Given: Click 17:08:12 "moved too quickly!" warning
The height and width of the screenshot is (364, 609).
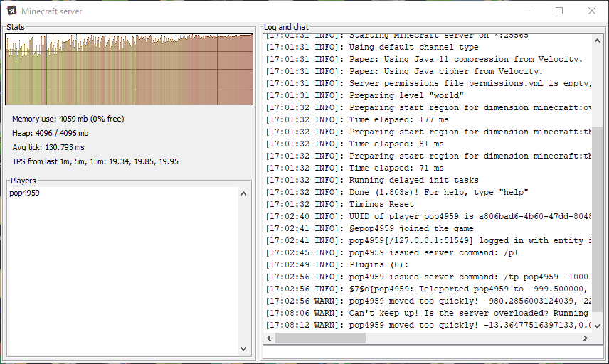Looking at the screenshot, I should coord(428,325).
